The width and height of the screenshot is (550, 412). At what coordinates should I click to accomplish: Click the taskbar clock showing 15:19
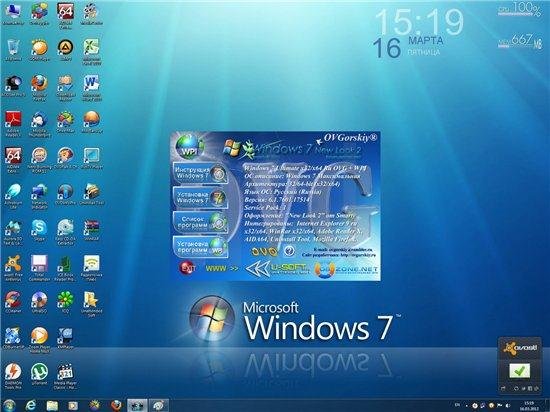click(529, 406)
